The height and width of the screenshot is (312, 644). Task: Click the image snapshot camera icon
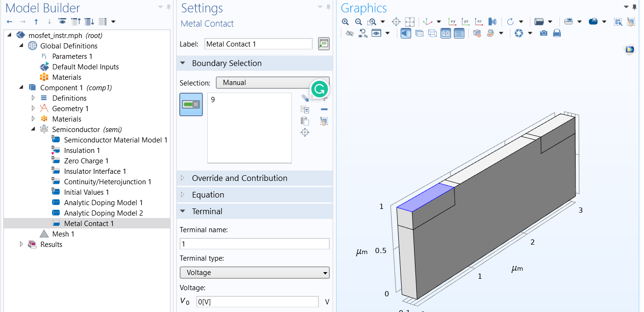pos(544,33)
